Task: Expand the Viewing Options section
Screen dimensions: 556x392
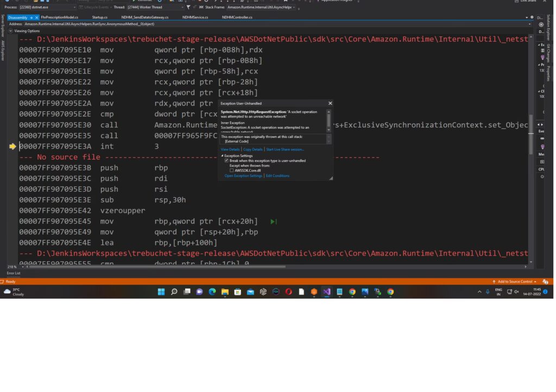Action: [x=9, y=31]
